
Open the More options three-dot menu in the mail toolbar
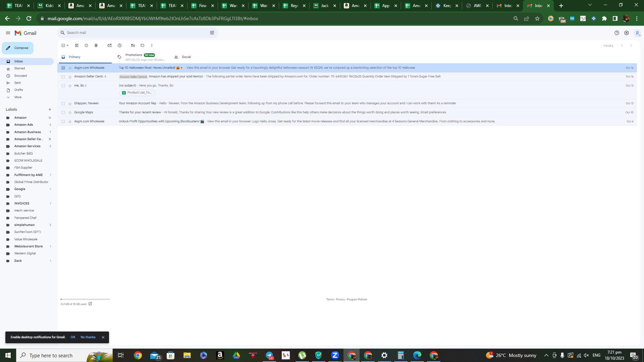[152, 46]
